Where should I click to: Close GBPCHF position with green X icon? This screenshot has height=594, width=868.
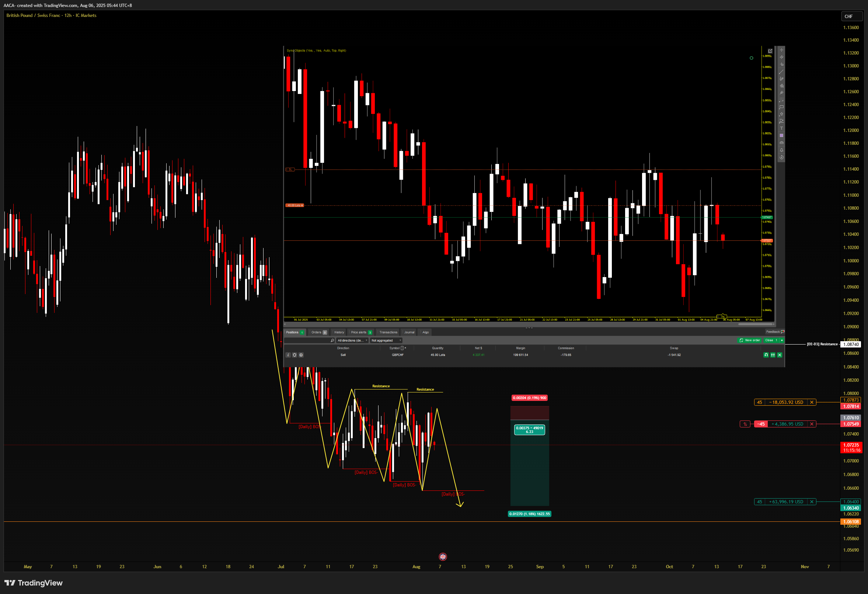pos(780,355)
